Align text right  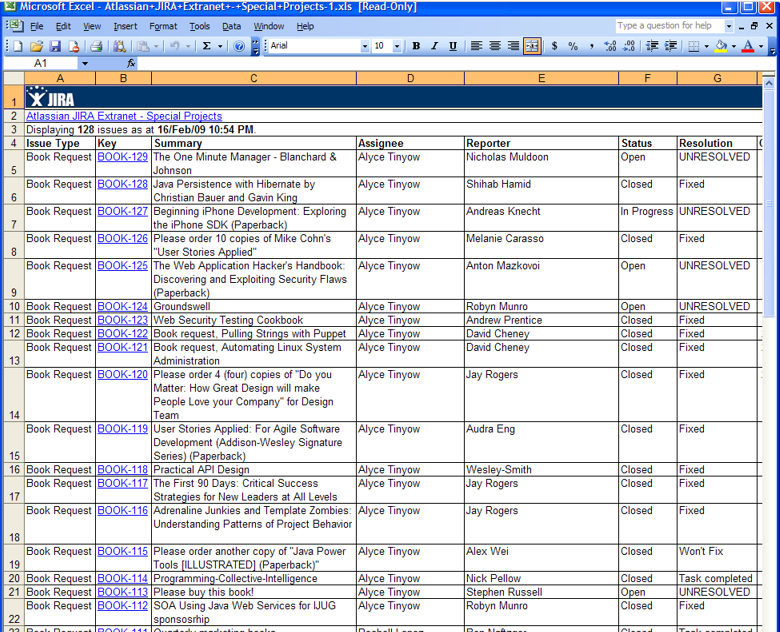[513, 46]
